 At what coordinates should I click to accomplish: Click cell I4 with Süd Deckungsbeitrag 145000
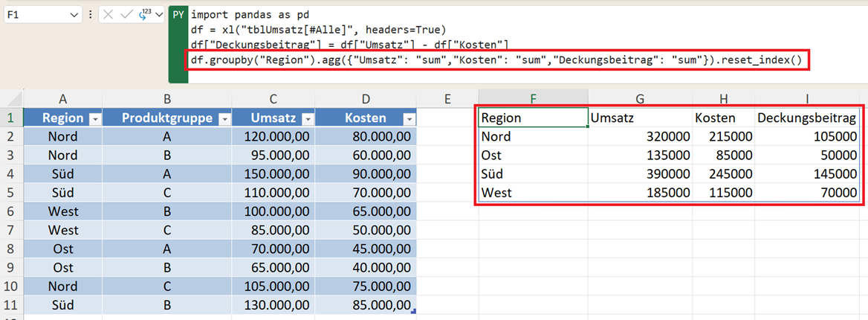(806, 174)
